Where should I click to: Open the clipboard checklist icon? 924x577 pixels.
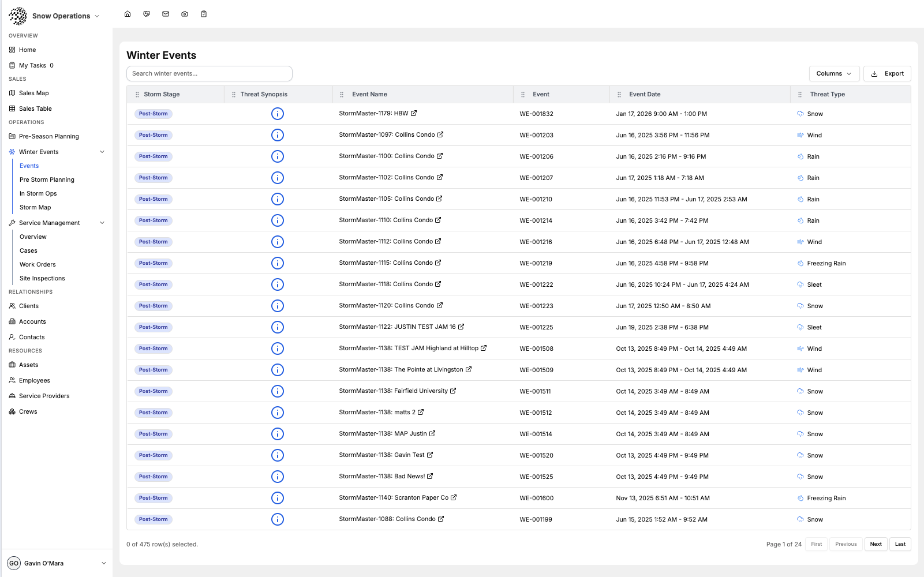204,14
